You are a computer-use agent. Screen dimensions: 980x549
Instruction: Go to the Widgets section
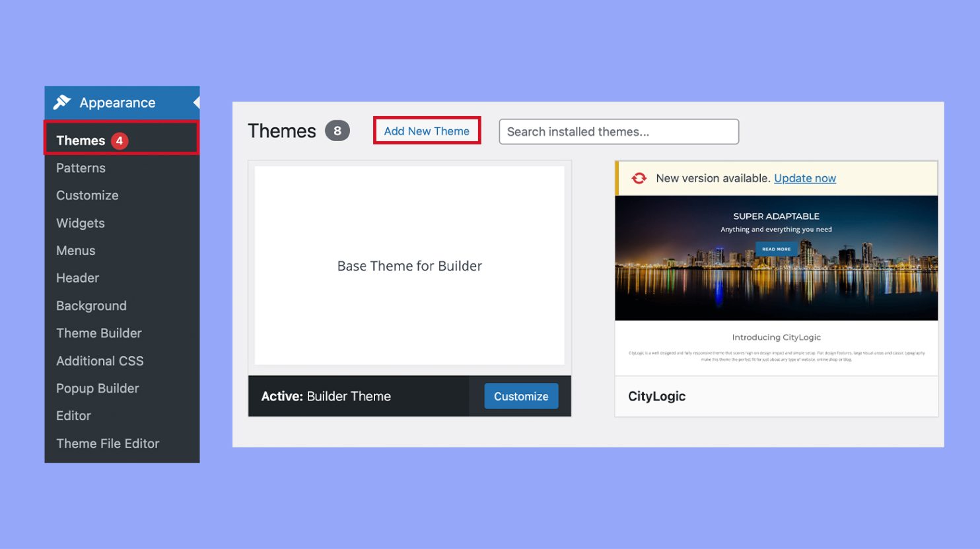(x=80, y=223)
